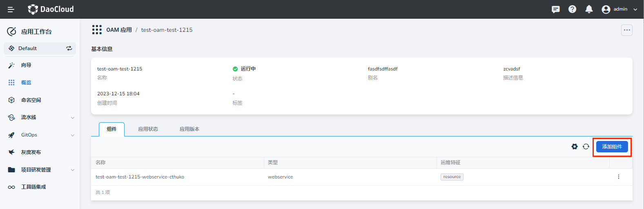Click the 运行中 status indicator

point(244,69)
